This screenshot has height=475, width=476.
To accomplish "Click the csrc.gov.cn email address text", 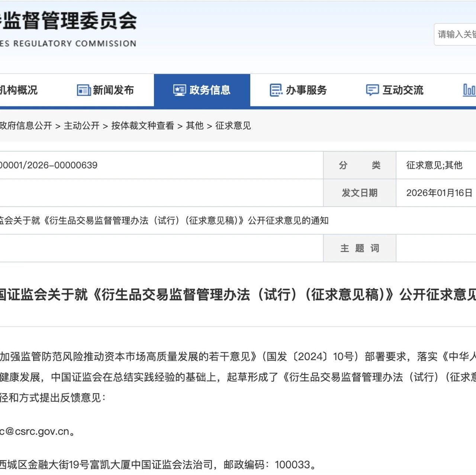I will (x=37, y=432).
